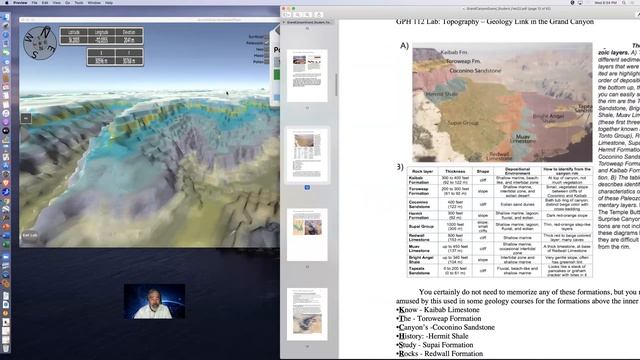Click the 'Rocks - Redwall Formation' bullet line
The width and height of the screenshot is (640, 360).
point(439,354)
